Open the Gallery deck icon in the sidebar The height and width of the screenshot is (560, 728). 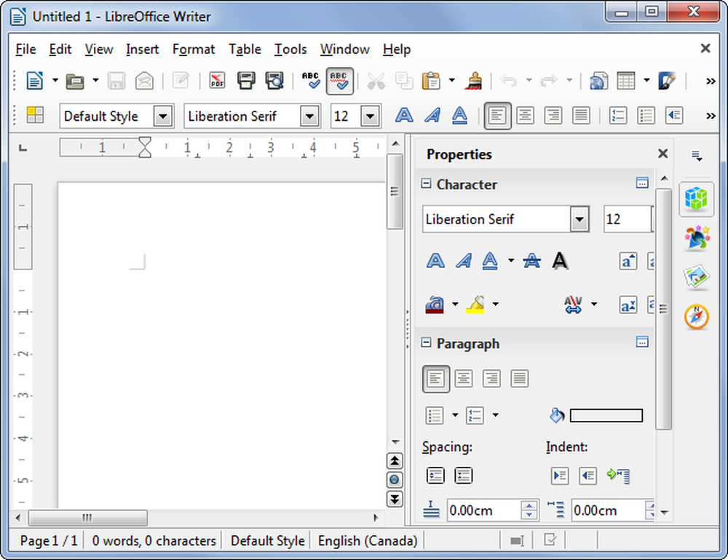click(697, 277)
